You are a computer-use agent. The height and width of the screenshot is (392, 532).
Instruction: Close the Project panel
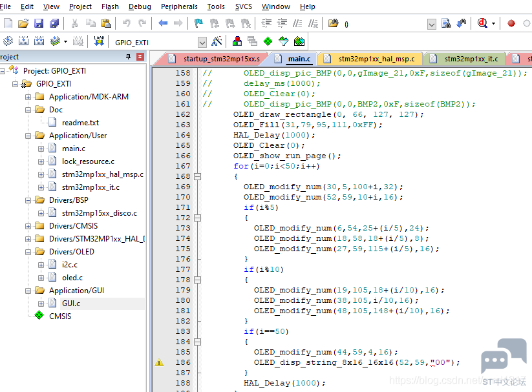click(140, 57)
